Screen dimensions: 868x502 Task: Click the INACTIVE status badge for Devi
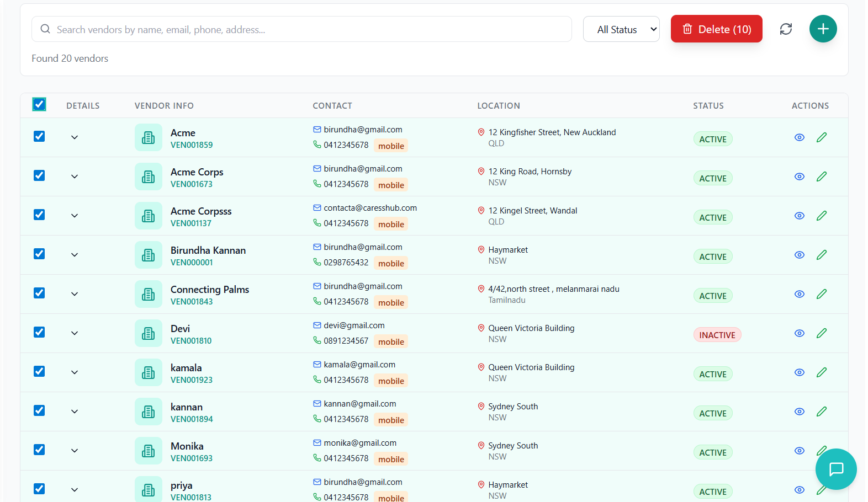(x=717, y=335)
